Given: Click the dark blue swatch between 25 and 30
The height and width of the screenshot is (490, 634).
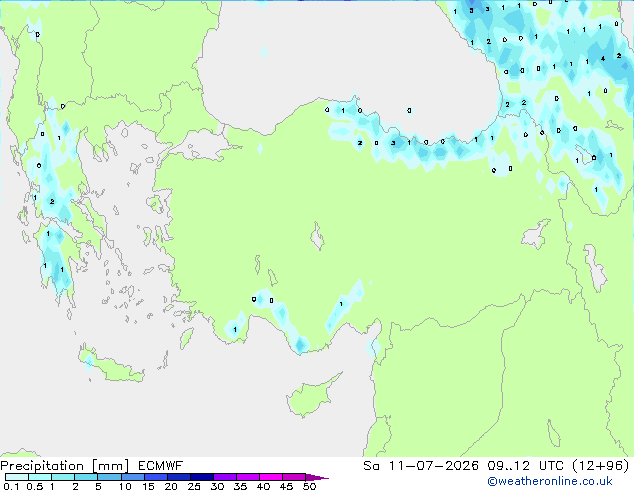Looking at the screenshot, I should (202, 477).
